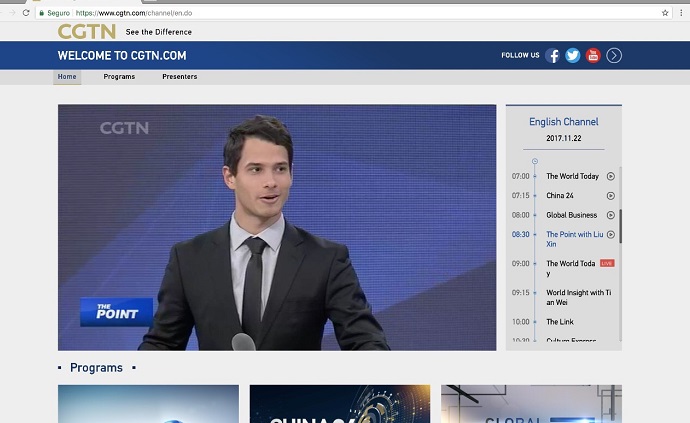
Task: Click the 08:30 time label
Action: coord(520,234)
